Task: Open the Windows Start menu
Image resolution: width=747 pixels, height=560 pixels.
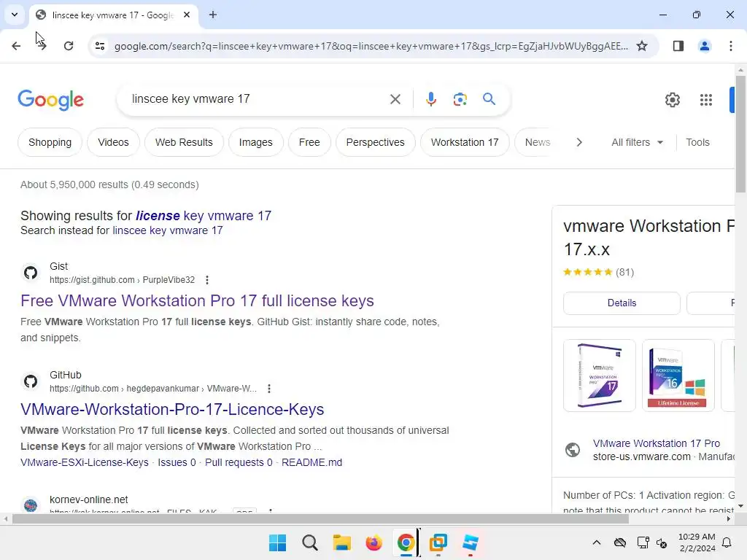Action: point(277,542)
